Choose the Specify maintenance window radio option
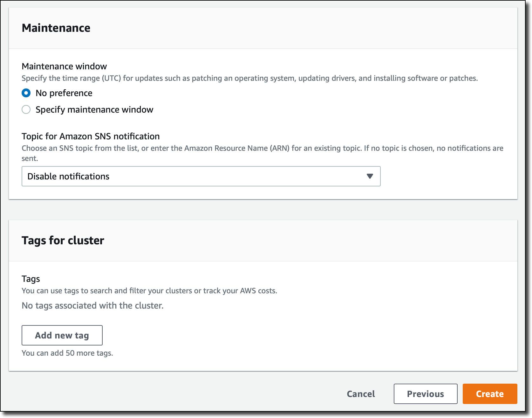This screenshot has height=418, width=532. (26, 109)
